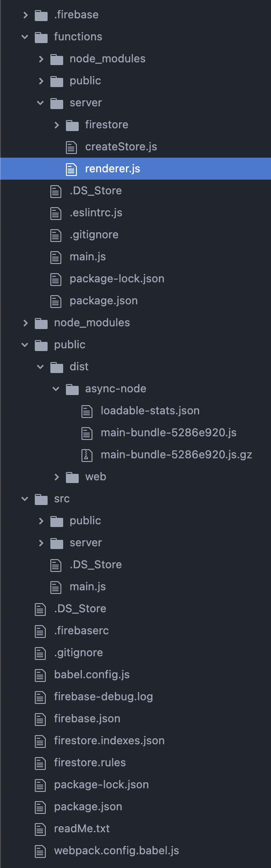
Task: Open main.js inside the src folder
Action: 87,587
